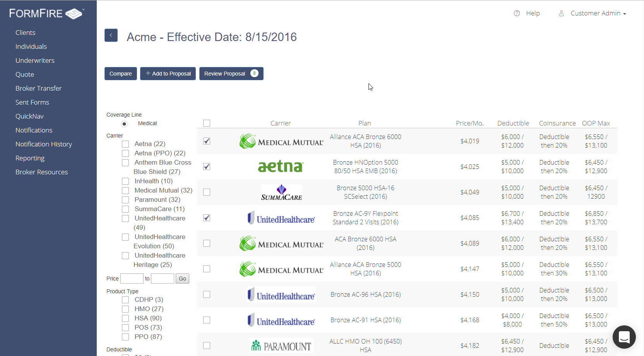
Task: Open the Reporting section
Action: pyautogui.click(x=30, y=158)
